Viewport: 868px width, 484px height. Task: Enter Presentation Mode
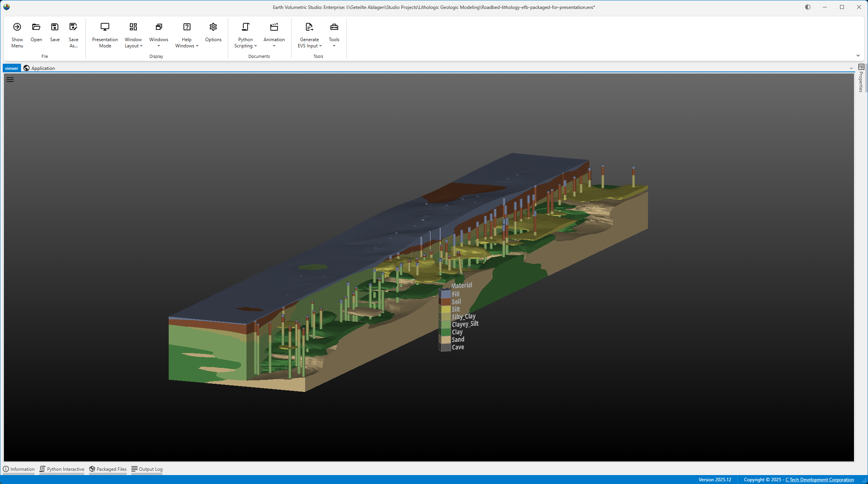pos(105,27)
